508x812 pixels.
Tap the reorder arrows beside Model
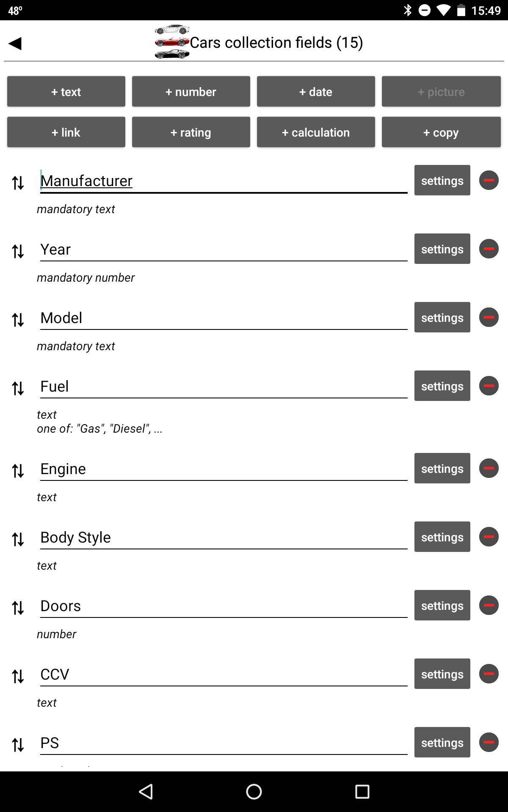pyautogui.click(x=18, y=320)
